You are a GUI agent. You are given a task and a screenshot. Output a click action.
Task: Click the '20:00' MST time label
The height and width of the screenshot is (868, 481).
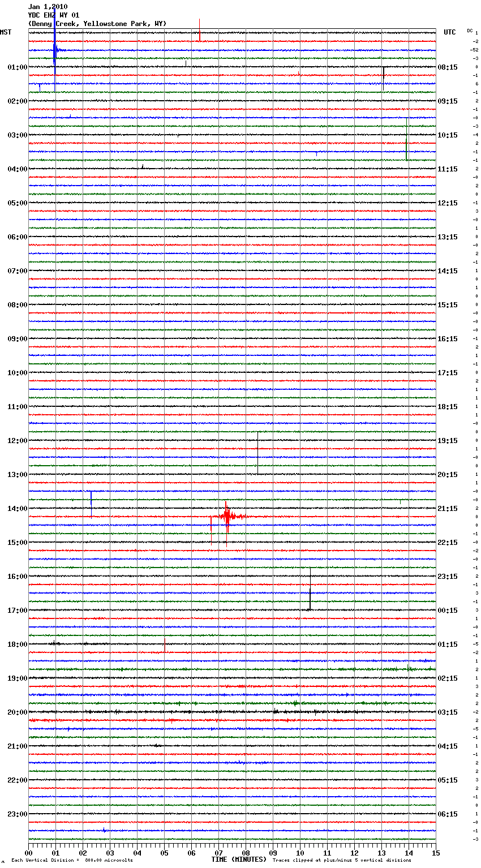pyautogui.click(x=18, y=712)
